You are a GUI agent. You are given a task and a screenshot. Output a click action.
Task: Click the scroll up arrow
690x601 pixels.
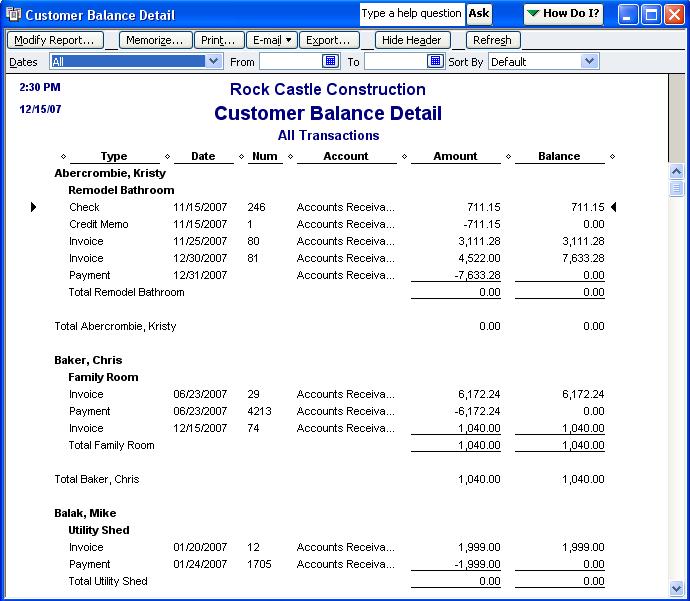click(676, 171)
